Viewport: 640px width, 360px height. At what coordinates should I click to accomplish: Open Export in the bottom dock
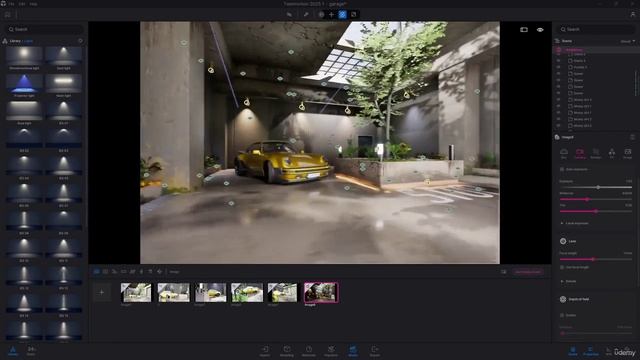click(x=375, y=351)
